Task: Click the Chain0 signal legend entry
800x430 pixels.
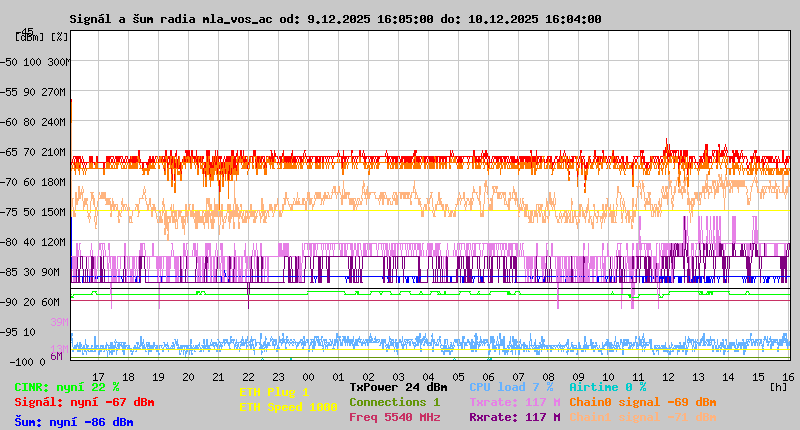Action: pos(642,402)
